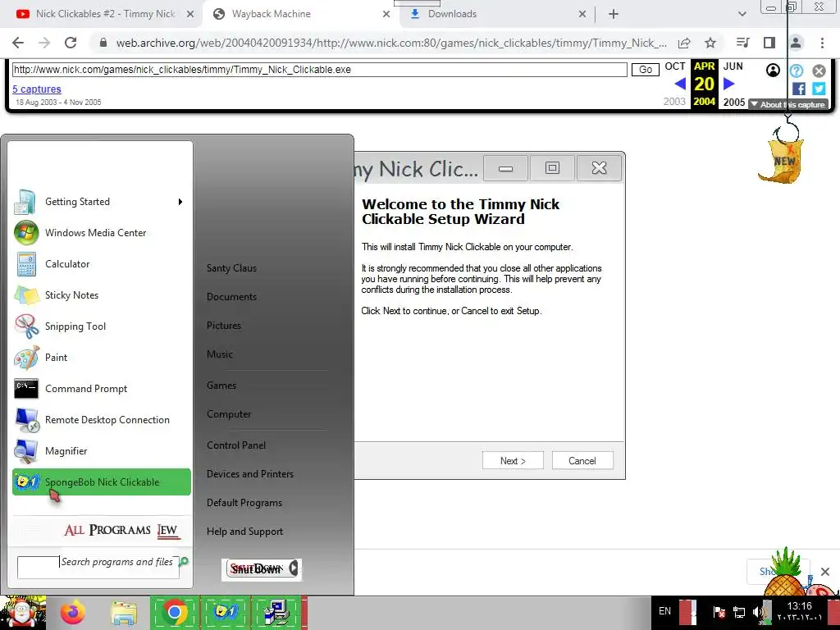Select 2005 in the capture timeline
The width and height of the screenshot is (840, 630).
point(734,102)
